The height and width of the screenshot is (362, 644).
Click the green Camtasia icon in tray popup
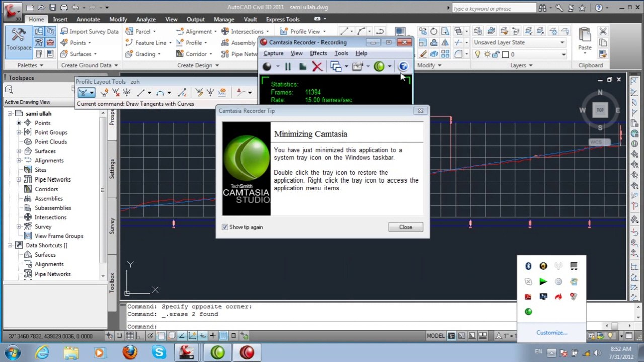[528, 312]
